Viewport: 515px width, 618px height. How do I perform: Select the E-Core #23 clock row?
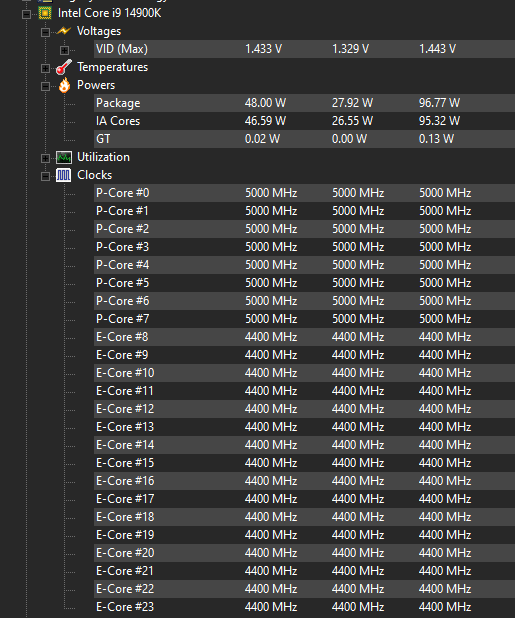click(x=305, y=607)
